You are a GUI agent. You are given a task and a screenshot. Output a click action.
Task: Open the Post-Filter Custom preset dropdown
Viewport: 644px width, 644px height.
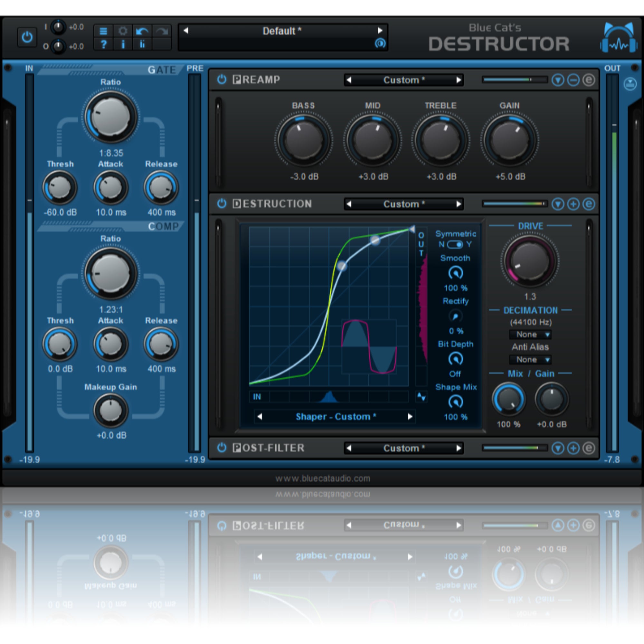click(x=404, y=448)
